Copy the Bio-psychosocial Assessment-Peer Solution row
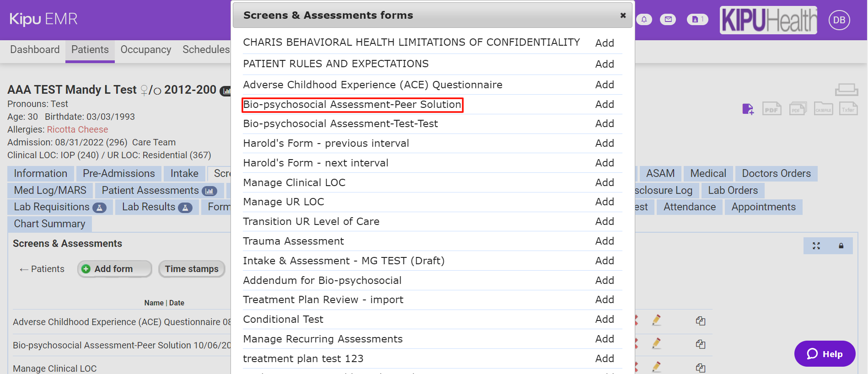 700,344
